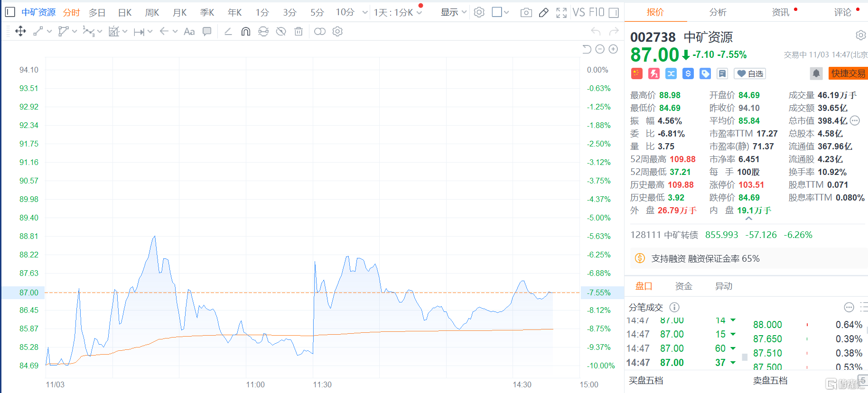Reset chart zoom with circular arrow

pos(587,49)
